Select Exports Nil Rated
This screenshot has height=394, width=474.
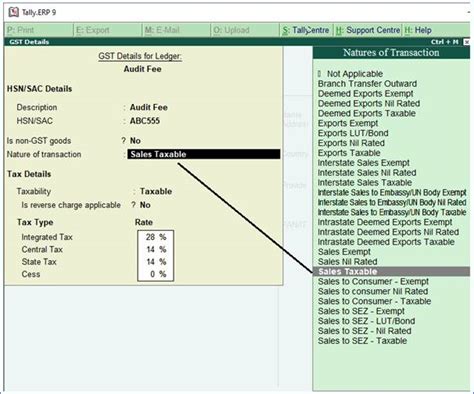point(351,143)
